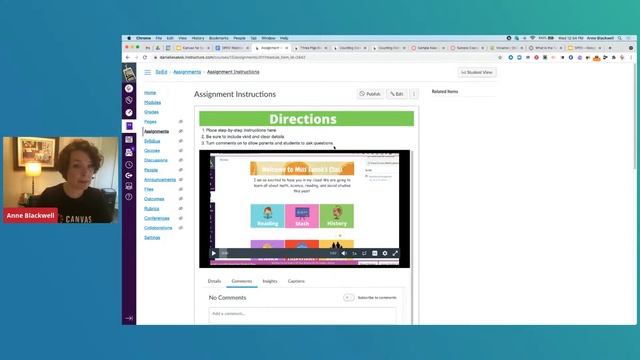Open Files in course navigation
Viewport: 640px width, 360px height.
tap(149, 189)
